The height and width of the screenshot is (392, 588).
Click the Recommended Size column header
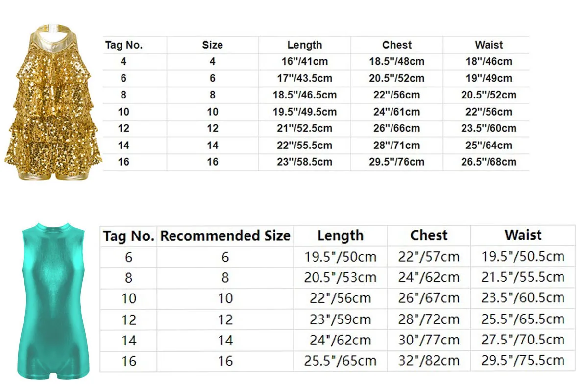(225, 236)
